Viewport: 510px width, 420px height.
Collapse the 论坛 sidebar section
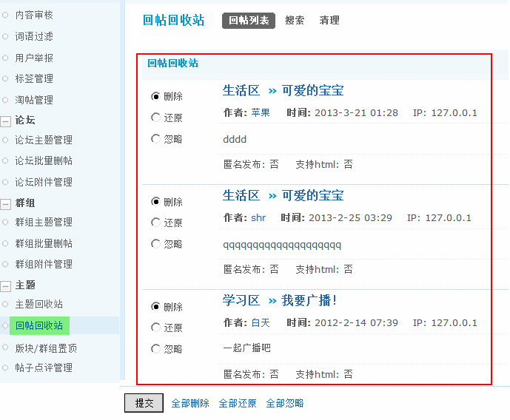coord(6,121)
